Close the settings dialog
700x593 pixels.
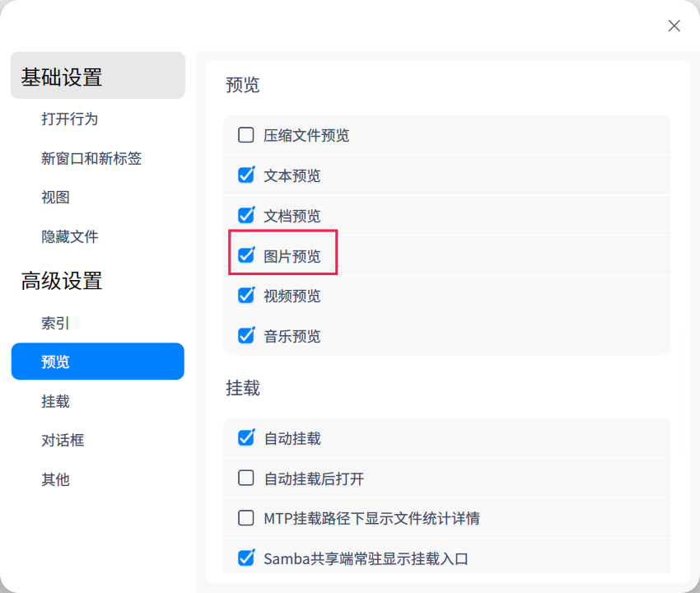pos(674,26)
